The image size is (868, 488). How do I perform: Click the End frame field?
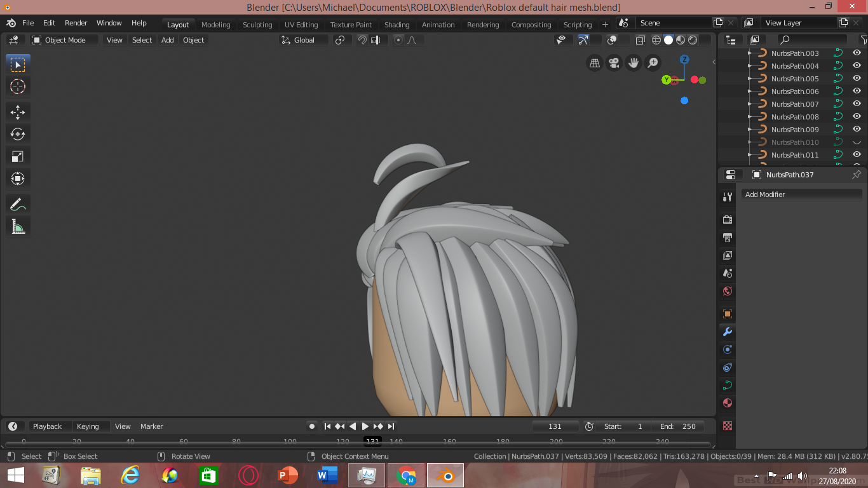679,426
